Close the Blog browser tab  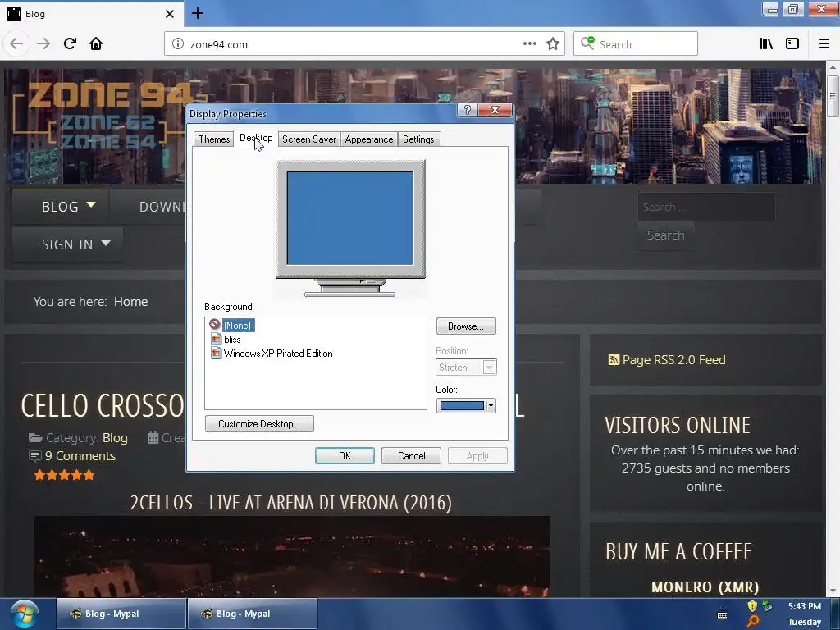point(170,14)
